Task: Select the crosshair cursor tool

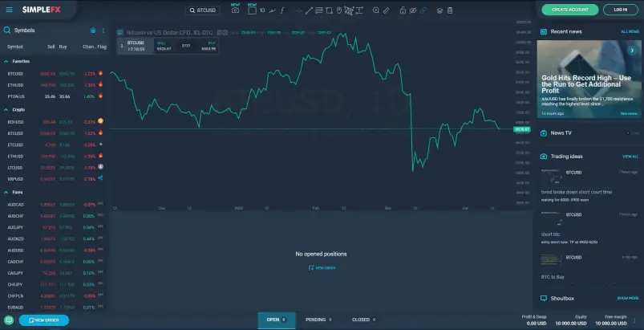Action: click(x=298, y=10)
